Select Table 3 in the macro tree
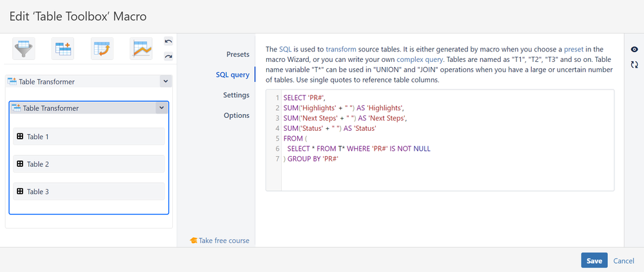This screenshot has width=644, height=272. coord(89,191)
